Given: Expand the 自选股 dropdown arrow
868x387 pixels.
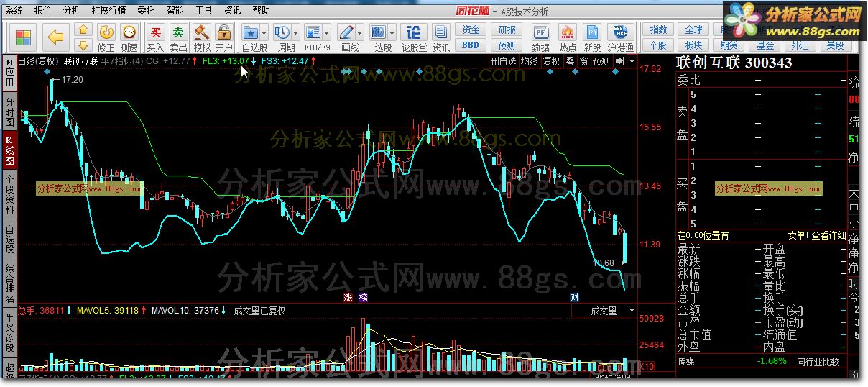Looking at the screenshot, I should 264,32.
